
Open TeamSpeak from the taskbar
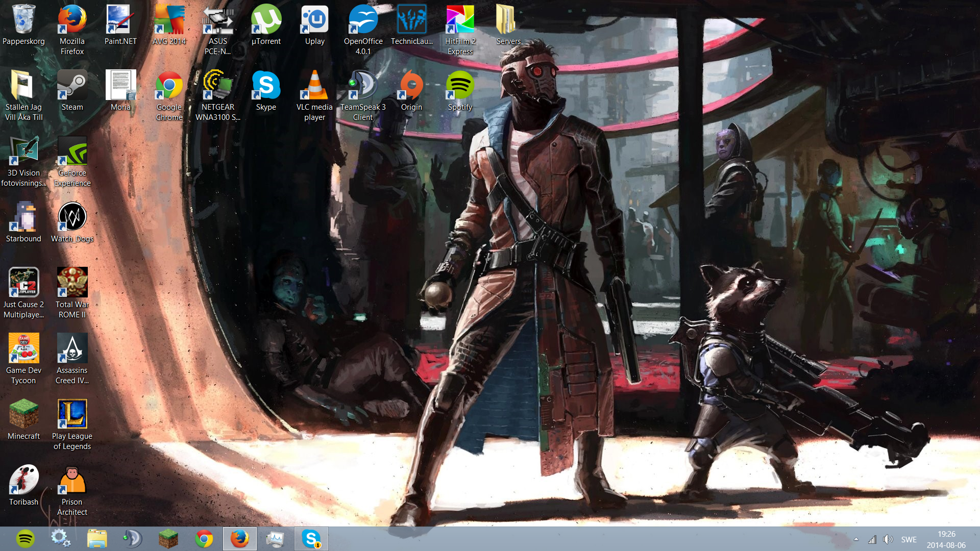pos(132,539)
